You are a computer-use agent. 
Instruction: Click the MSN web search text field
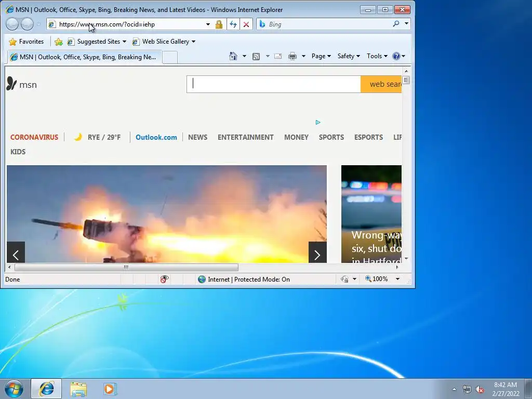[273, 84]
